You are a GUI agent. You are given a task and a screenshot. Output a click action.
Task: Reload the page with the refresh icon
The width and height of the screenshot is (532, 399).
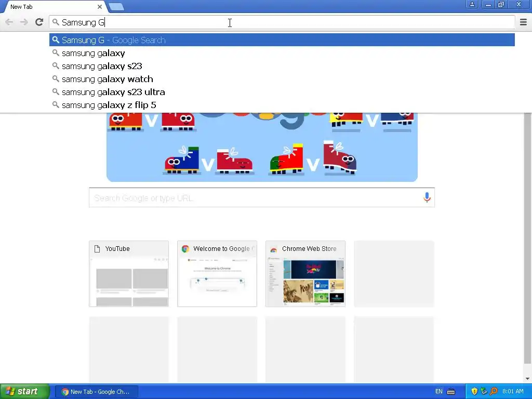coord(39,22)
